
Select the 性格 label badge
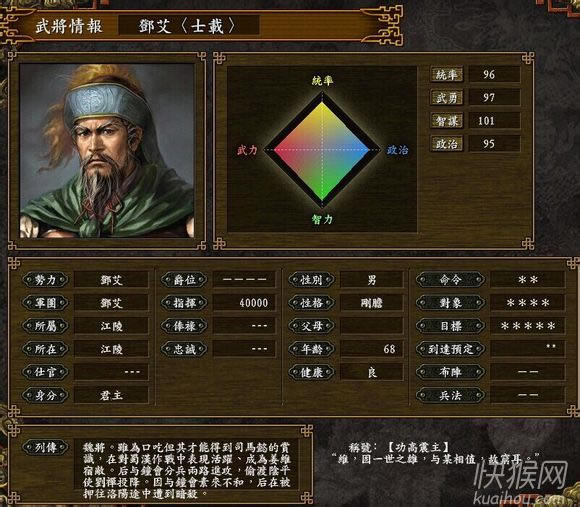(x=311, y=303)
